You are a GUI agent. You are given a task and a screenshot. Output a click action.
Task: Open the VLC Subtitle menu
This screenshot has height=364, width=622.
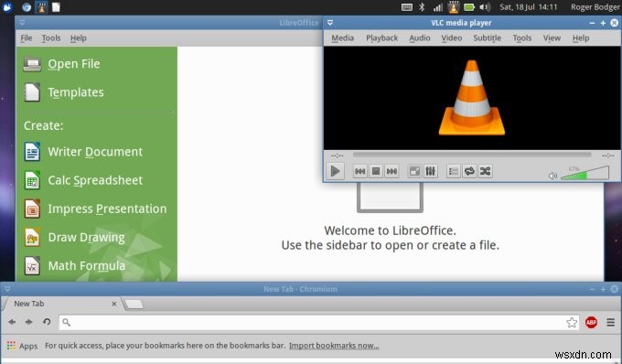click(488, 38)
